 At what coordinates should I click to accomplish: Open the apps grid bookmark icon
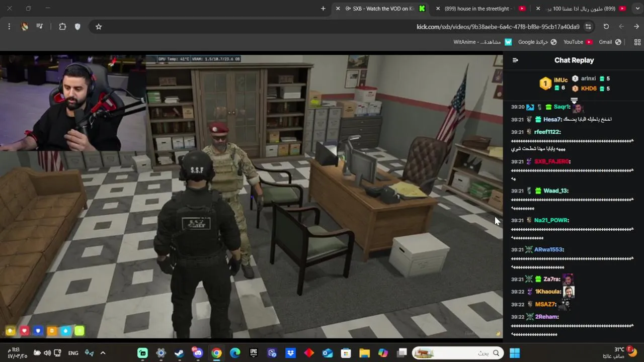click(x=637, y=42)
